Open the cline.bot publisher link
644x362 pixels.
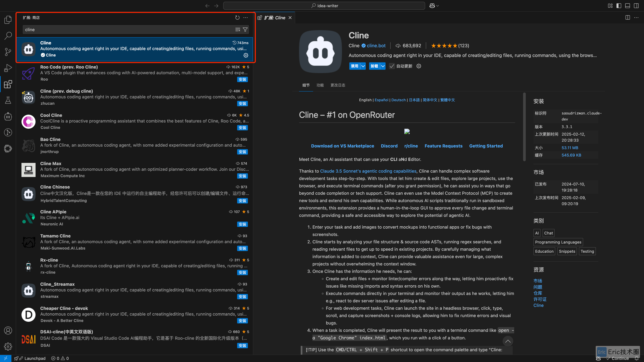point(376,46)
